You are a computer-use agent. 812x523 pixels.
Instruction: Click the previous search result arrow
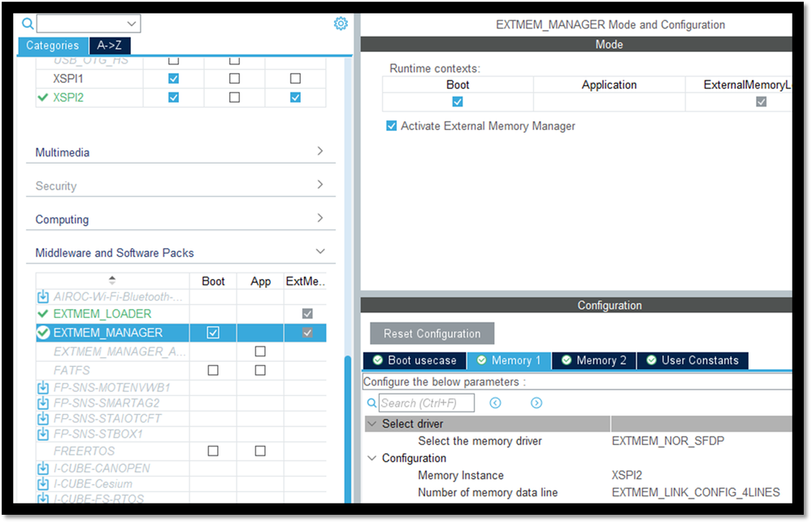[495, 403]
